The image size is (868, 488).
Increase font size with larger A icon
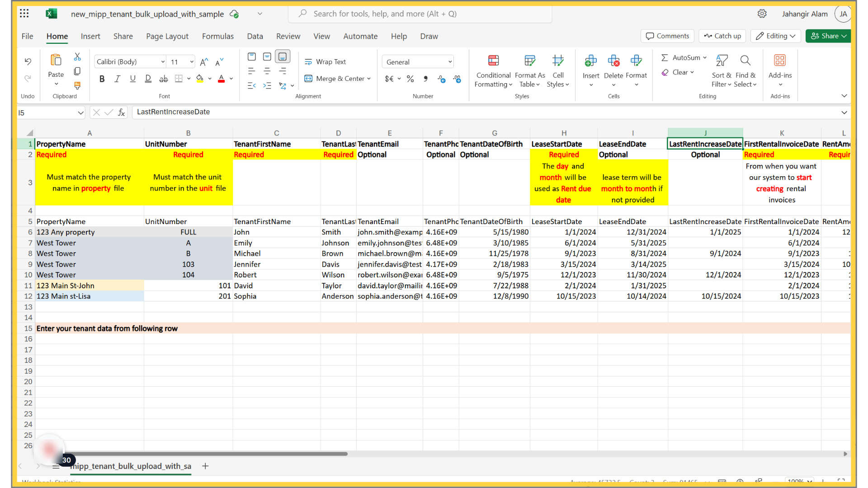204,62
